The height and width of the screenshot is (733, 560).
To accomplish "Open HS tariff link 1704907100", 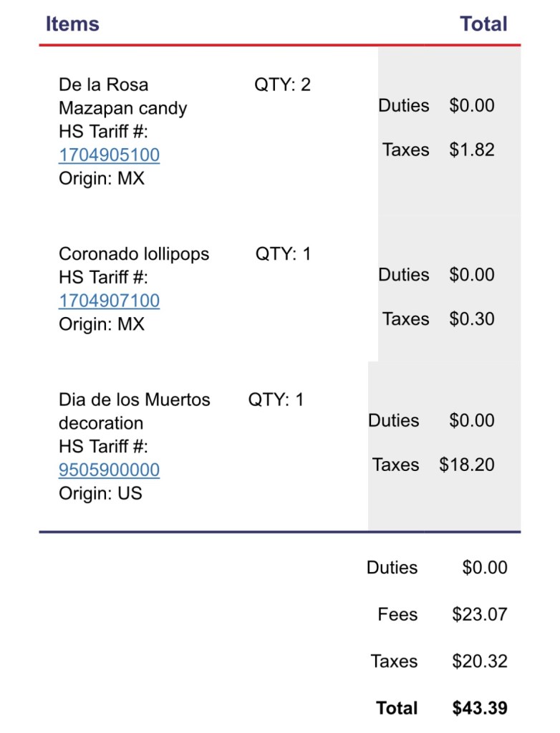I will click(x=109, y=301).
